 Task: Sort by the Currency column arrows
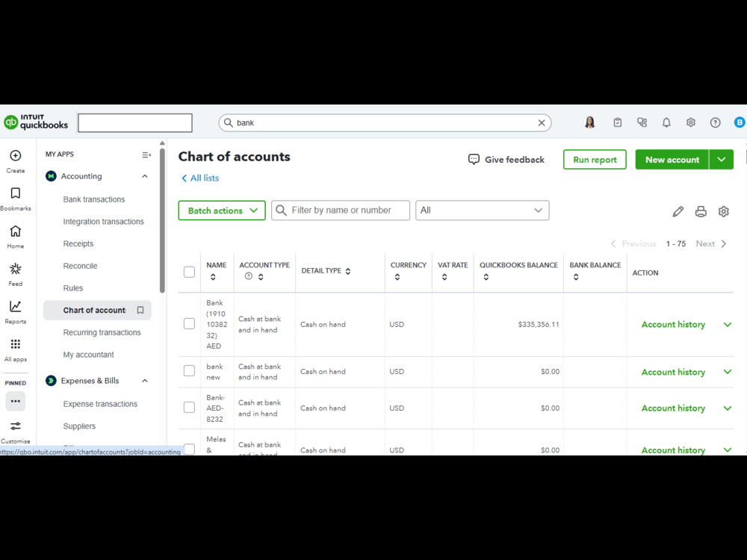click(x=397, y=277)
